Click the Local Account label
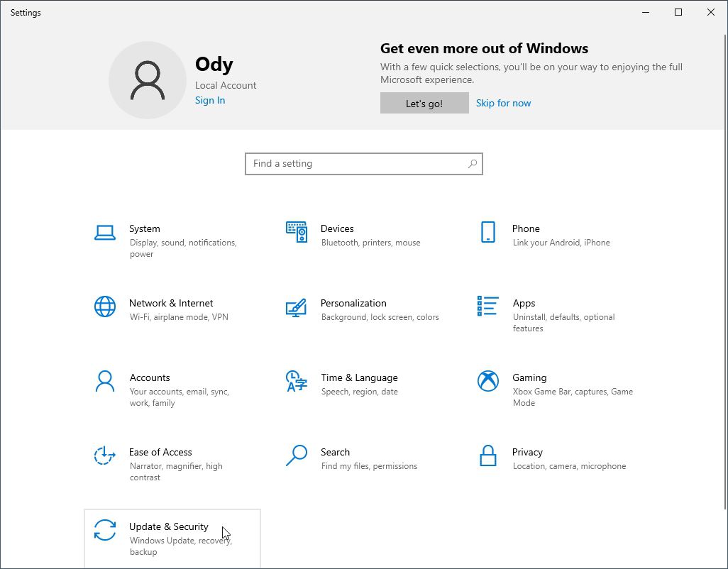This screenshot has width=728, height=569. click(226, 85)
